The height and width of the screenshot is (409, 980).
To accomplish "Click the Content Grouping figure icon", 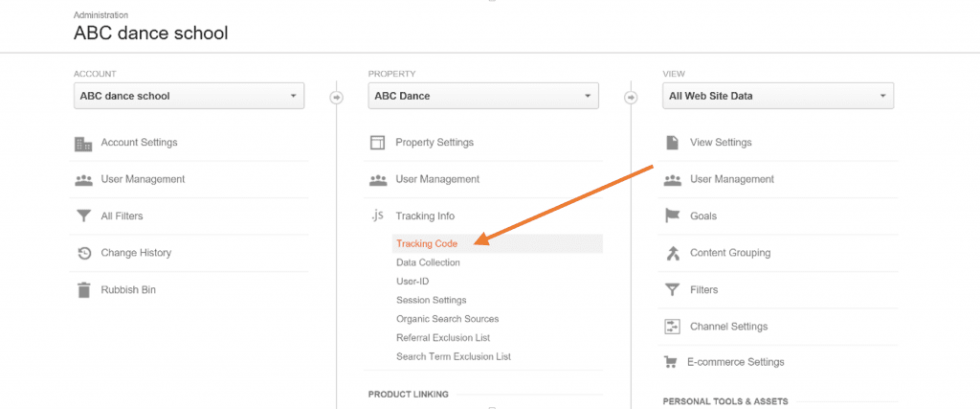I will pyautogui.click(x=672, y=253).
